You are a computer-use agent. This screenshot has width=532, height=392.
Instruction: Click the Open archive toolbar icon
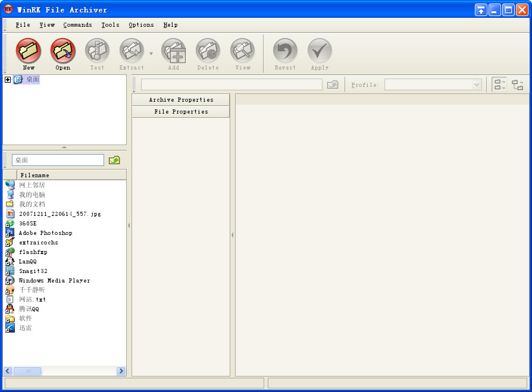[63, 52]
